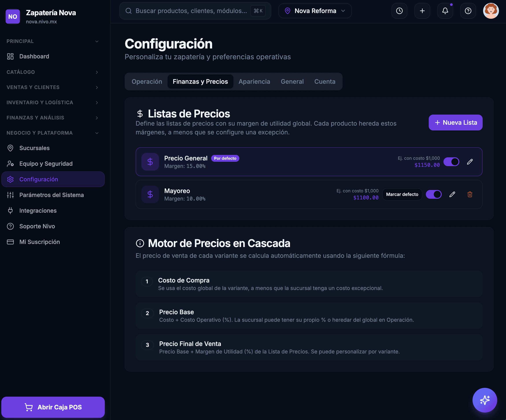Viewport: 506px width, 420px height.
Task: Edit the Mayoreo list pencil icon
Action: 452,194
